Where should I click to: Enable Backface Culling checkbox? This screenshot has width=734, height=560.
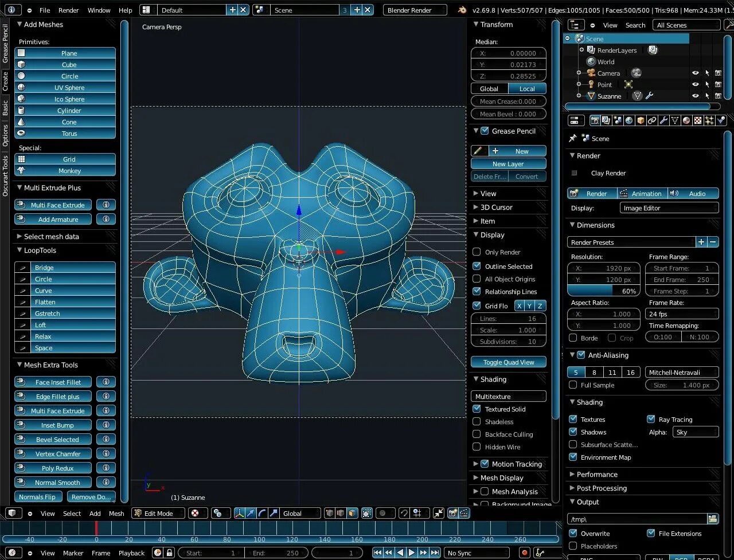click(x=477, y=434)
